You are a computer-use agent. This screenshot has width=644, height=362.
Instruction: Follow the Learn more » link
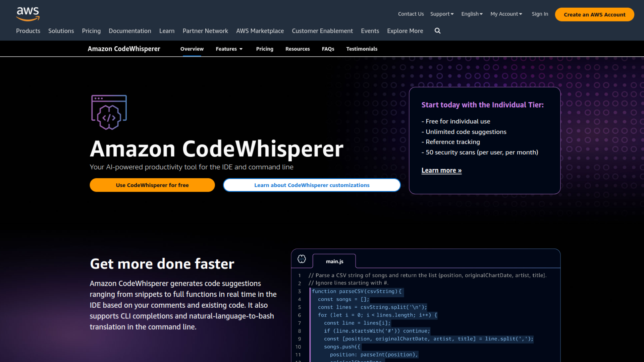coord(441,170)
